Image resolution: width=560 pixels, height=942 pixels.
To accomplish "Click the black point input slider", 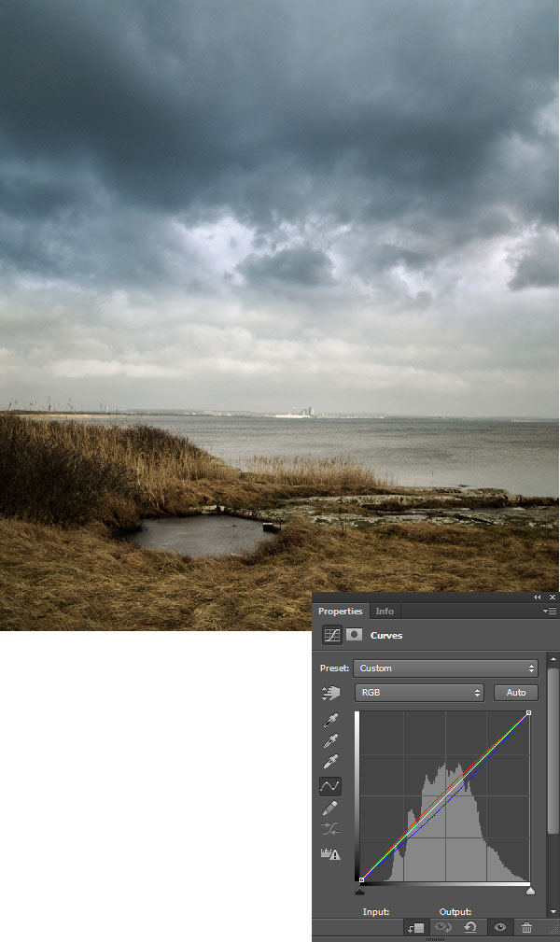I will click(x=359, y=891).
